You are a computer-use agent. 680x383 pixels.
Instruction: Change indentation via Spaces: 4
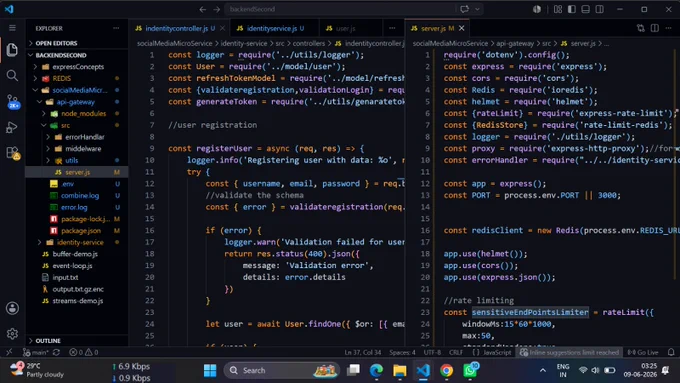coord(402,352)
